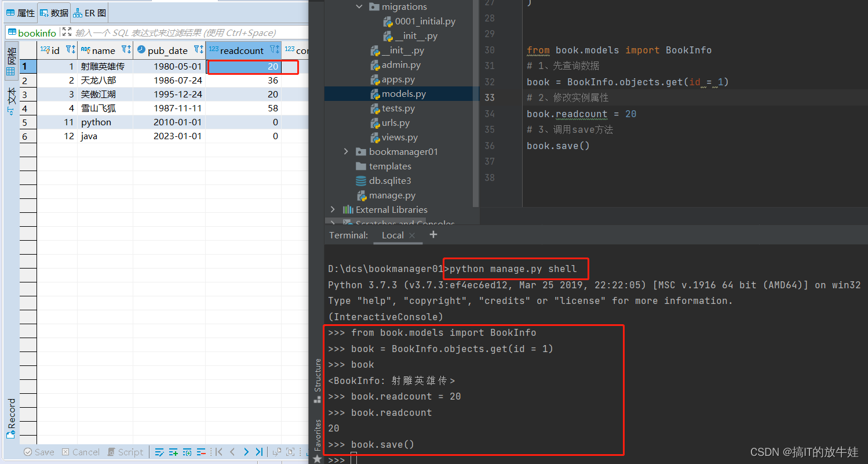868x464 pixels.
Task: Click the expand filter panel icon beside bookinfo
Action: 67,32
